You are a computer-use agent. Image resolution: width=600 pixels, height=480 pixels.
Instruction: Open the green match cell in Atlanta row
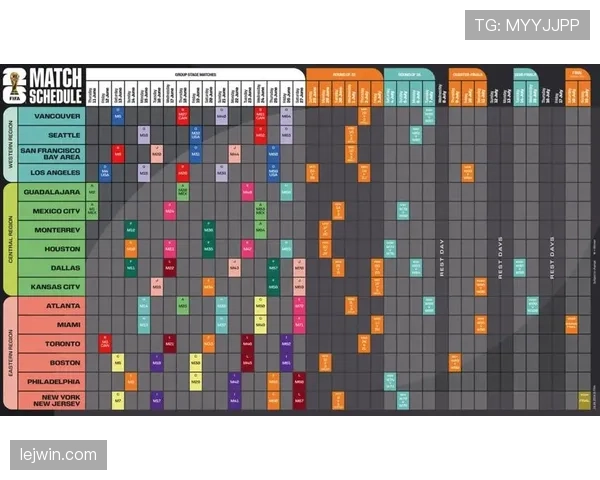point(183,306)
